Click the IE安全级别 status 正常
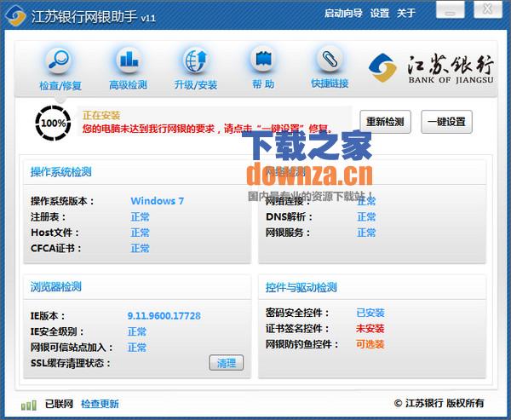This screenshot has height=420, width=511. click(137, 331)
